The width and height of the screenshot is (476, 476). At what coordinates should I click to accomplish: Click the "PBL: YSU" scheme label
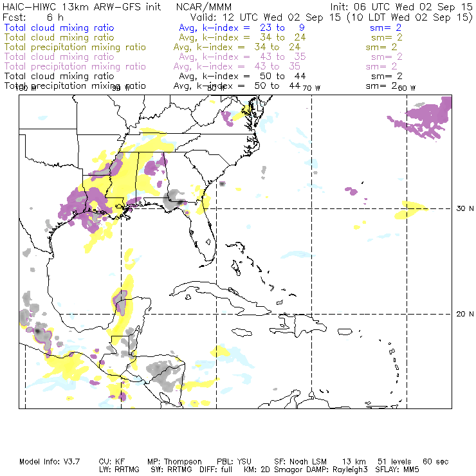234,462
